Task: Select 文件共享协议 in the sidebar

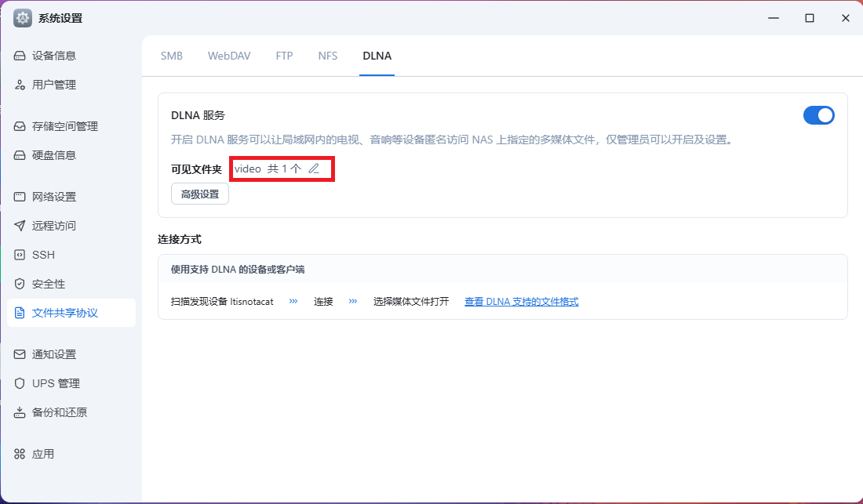Action: click(71, 313)
